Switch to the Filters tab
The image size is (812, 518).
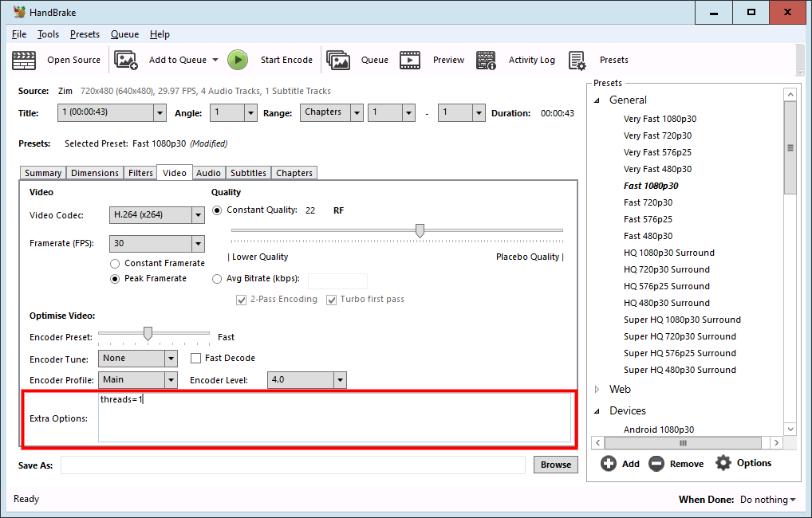(x=141, y=173)
